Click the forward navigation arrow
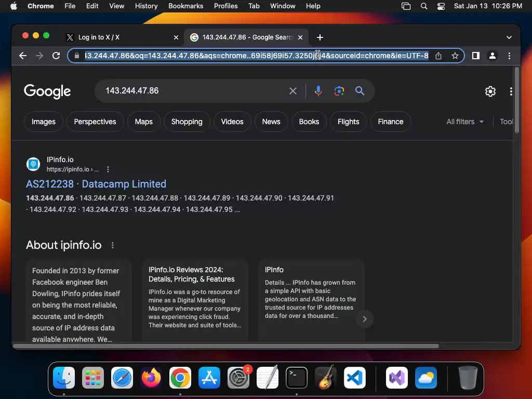Viewport: 532px width, 399px height. click(x=39, y=56)
